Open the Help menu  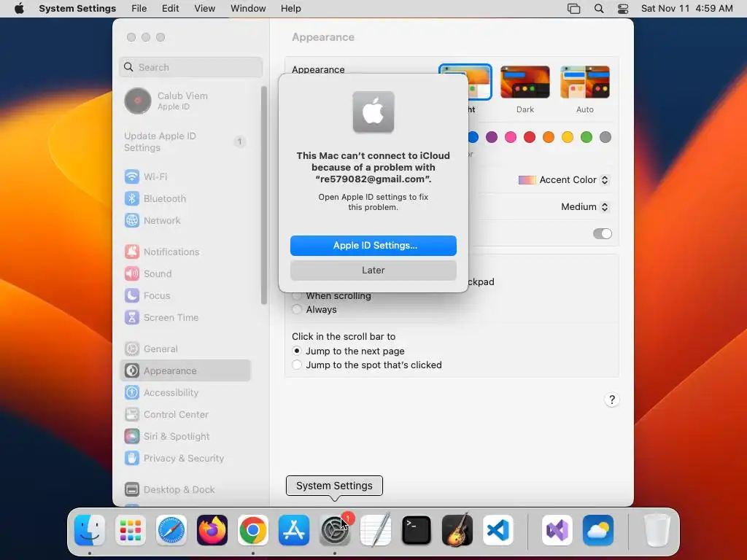click(290, 9)
